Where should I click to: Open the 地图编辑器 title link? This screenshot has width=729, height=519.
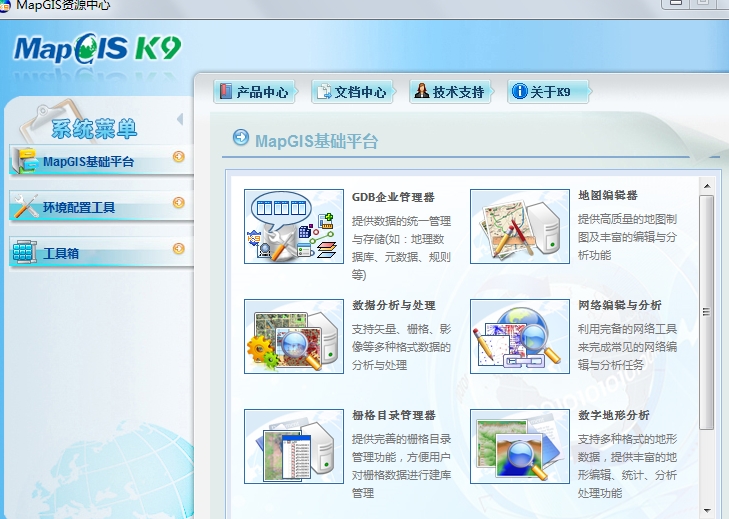tap(608, 195)
